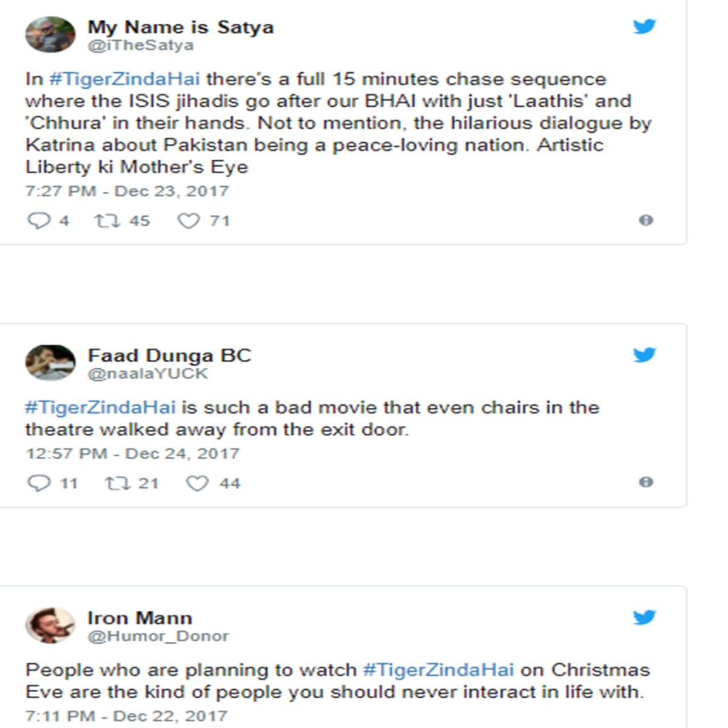Open the @Humor_Donor handle
The image size is (728, 728).
(159, 636)
